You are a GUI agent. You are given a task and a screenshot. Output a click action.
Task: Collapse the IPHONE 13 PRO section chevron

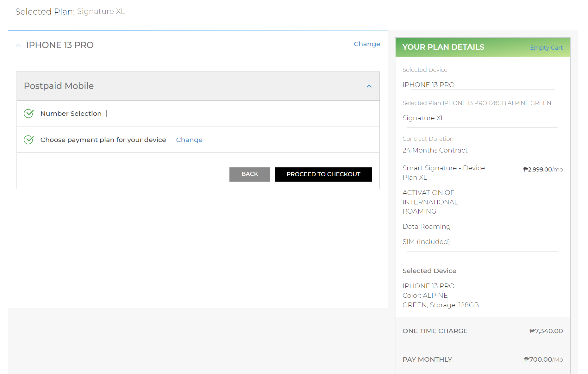point(18,45)
